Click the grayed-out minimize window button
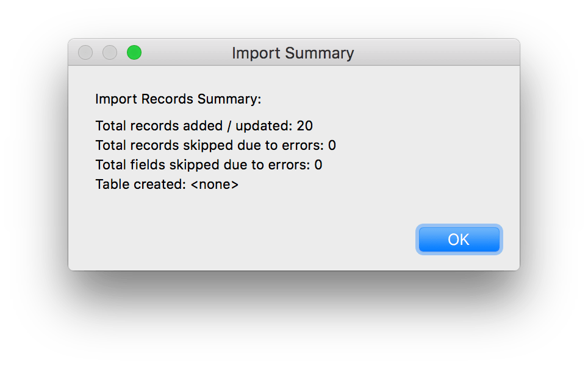This screenshot has width=588, height=368. pyautogui.click(x=110, y=53)
